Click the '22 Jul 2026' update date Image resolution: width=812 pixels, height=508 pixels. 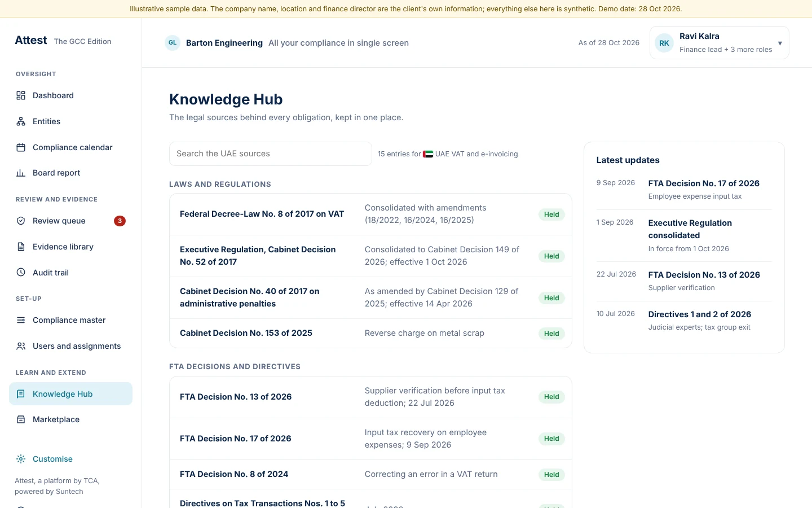[616, 274]
